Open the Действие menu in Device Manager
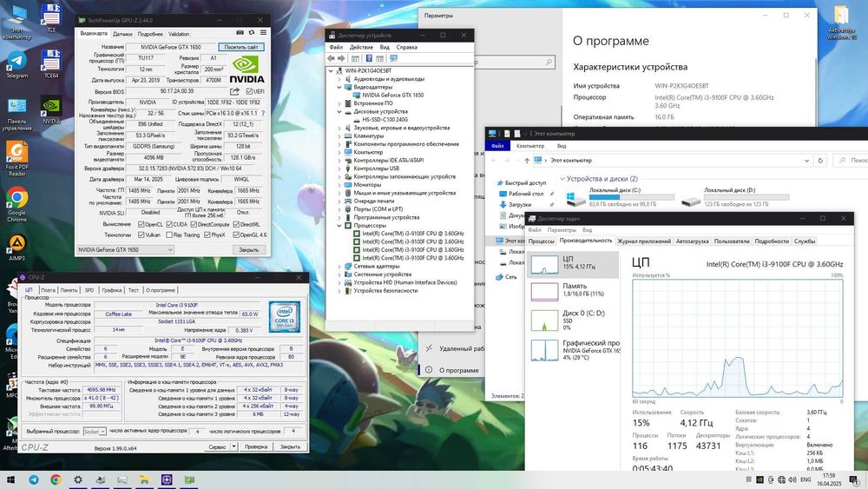This screenshot has width=868, height=489. pyautogui.click(x=361, y=47)
